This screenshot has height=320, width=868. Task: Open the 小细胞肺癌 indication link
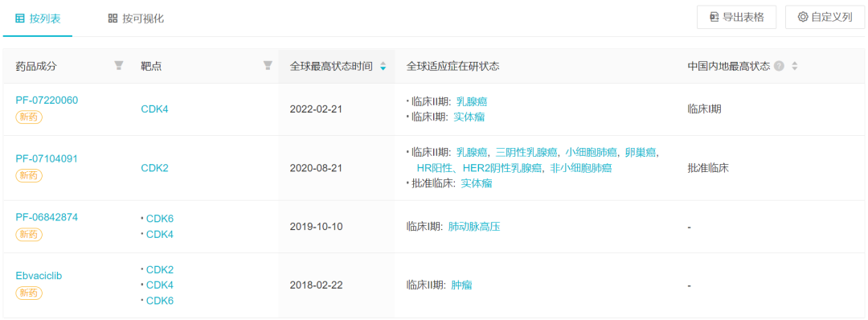click(x=592, y=152)
